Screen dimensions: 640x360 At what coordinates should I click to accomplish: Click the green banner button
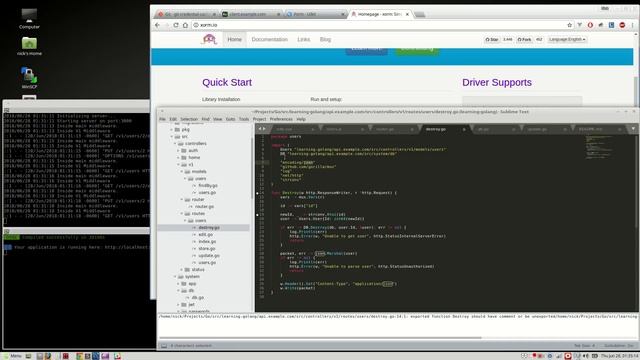point(417,51)
